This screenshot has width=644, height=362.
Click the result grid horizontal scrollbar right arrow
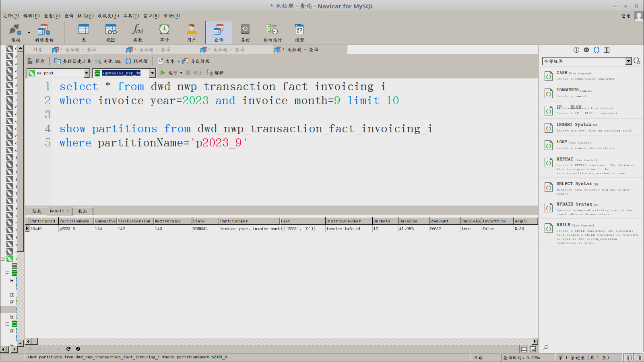pos(535,341)
